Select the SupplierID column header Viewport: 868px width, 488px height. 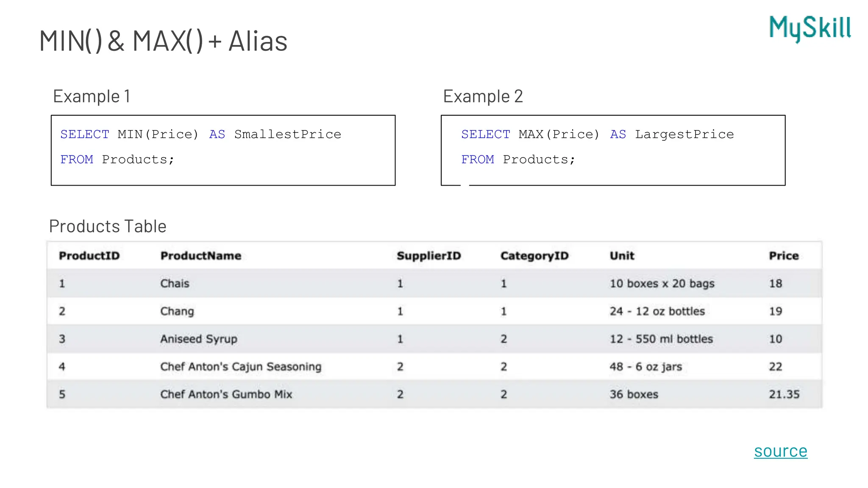[428, 256]
